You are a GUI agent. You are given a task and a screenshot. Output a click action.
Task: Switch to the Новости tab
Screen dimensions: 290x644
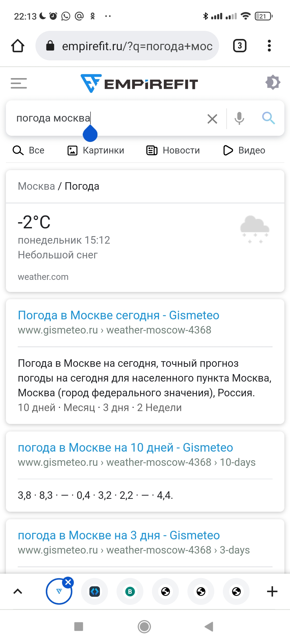tap(173, 150)
